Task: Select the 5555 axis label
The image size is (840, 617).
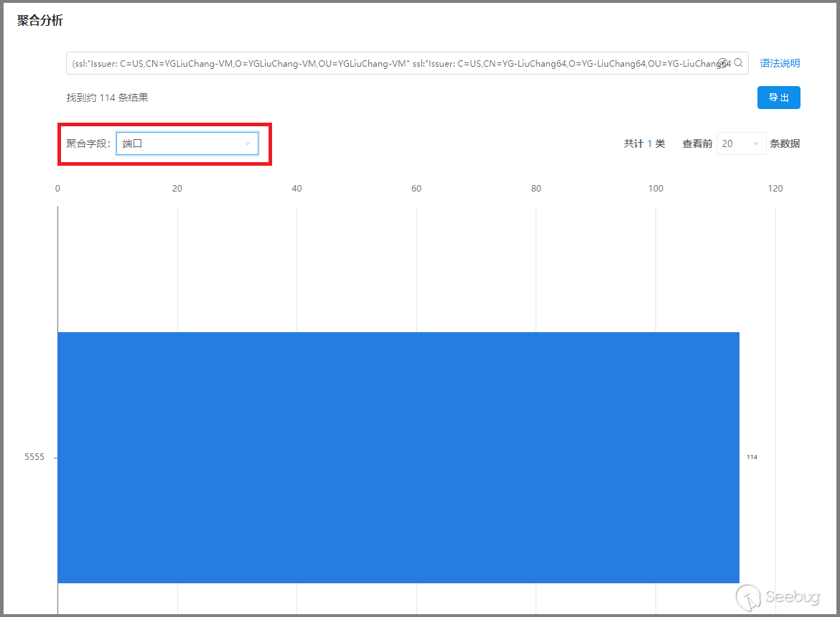Action: click(34, 457)
